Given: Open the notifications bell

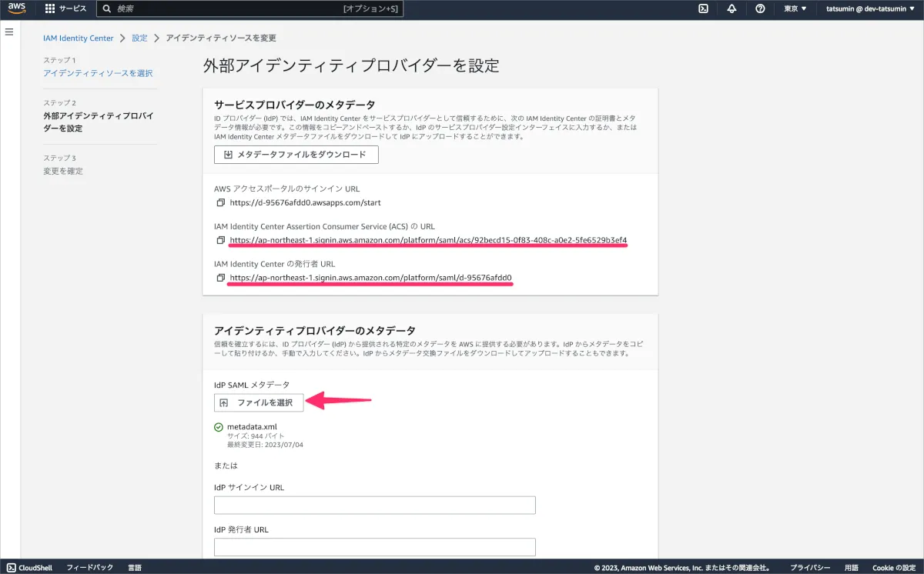Looking at the screenshot, I should click(x=731, y=8).
